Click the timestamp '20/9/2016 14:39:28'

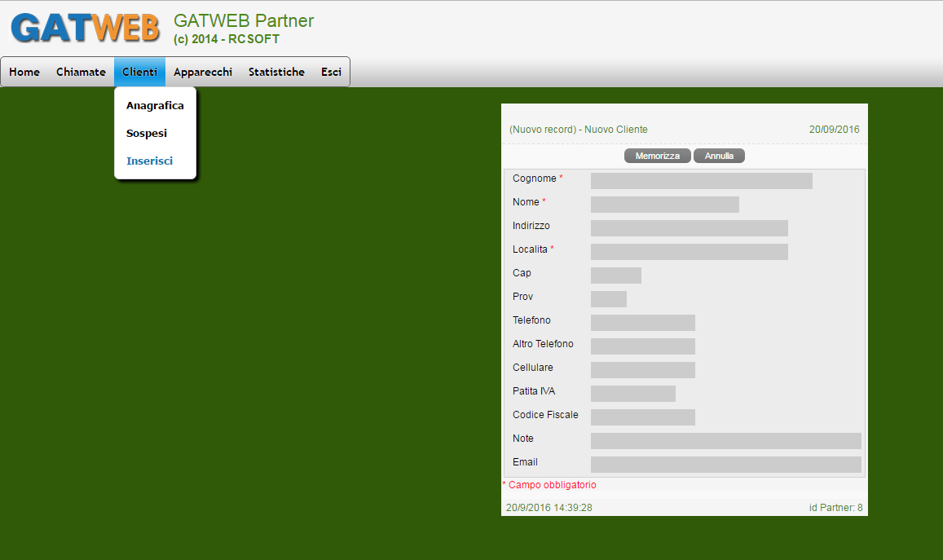(x=549, y=508)
